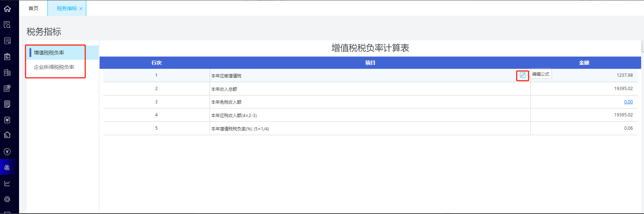This screenshot has width=644, height=214.
Task: Open the document-with-badge sidebar icon
Action: click(7, 88)
